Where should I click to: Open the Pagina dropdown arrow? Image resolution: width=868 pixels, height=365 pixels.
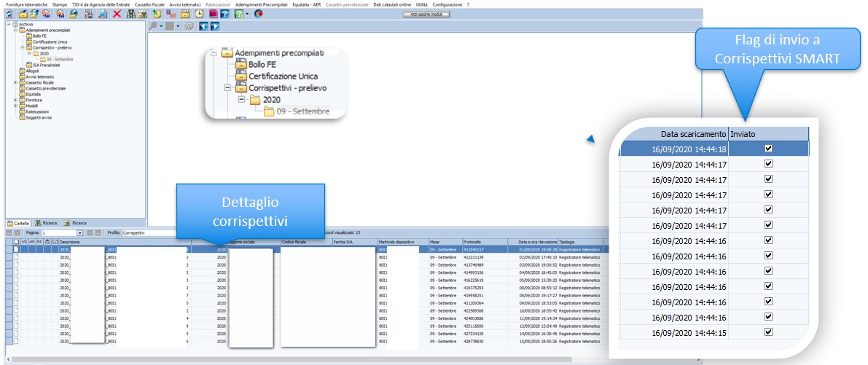coord(80,233)
